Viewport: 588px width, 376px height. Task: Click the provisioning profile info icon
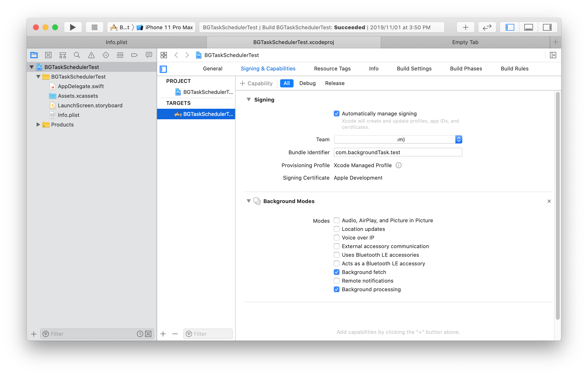coord(399,165)
